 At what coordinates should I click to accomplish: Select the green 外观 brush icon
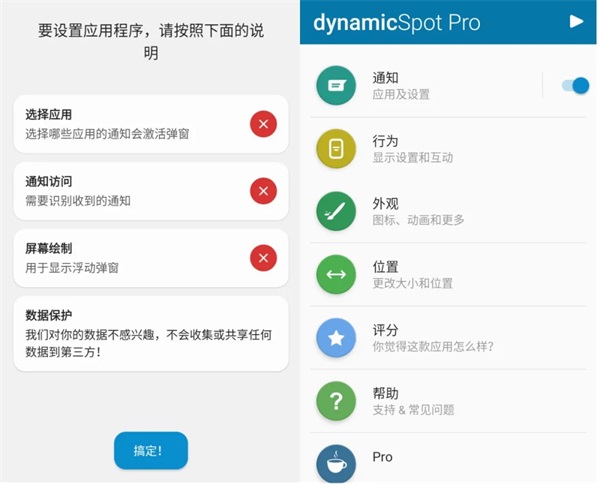[x=336, y=211]
